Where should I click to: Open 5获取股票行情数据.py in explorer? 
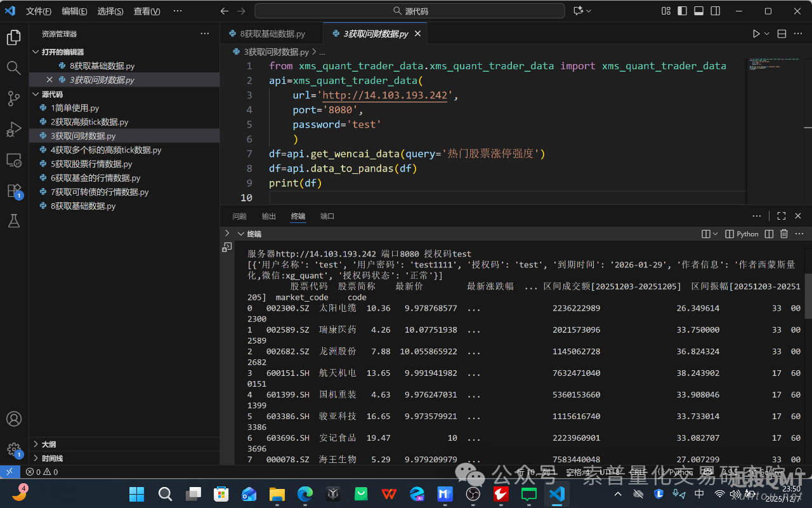click(93, 164)
